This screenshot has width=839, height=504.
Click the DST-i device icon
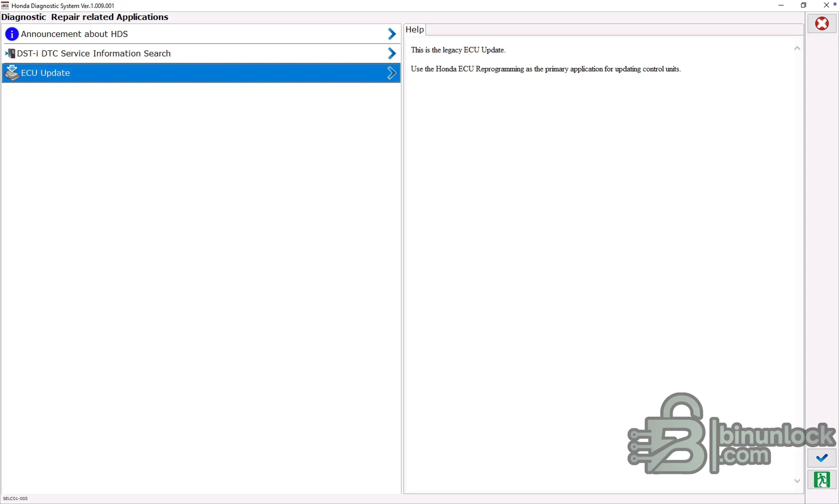(x=10, y=53)
